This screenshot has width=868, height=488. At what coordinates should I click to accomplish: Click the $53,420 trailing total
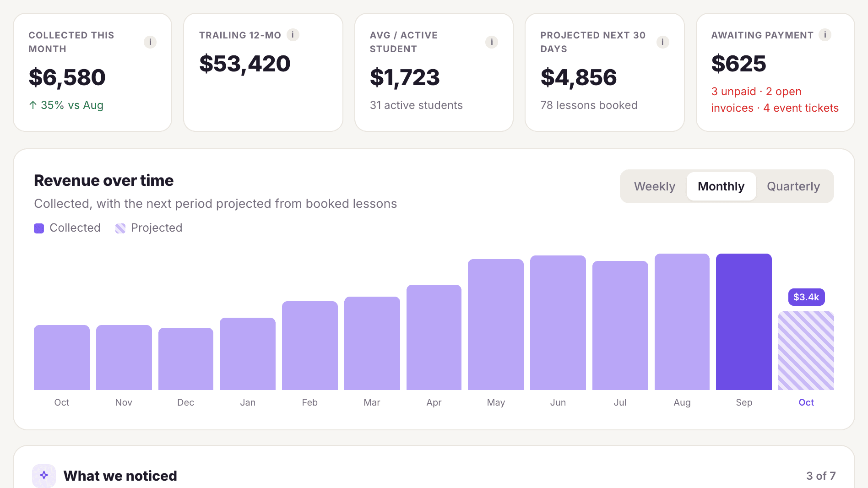tap(245, 64)
